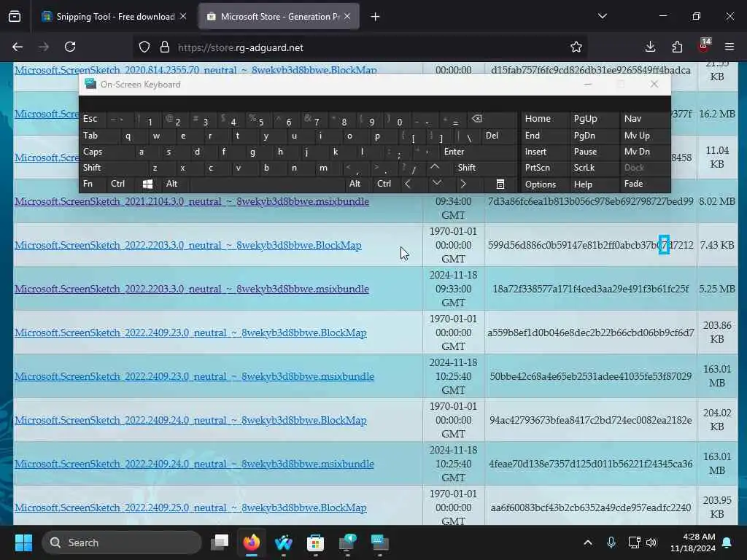This screenshot has width=747, height=560.
Task: View site security via the padlock icon
Action: coord(165,47)
